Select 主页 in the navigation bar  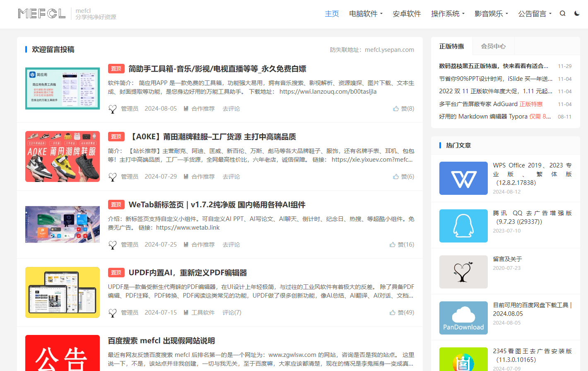[332, 13]
